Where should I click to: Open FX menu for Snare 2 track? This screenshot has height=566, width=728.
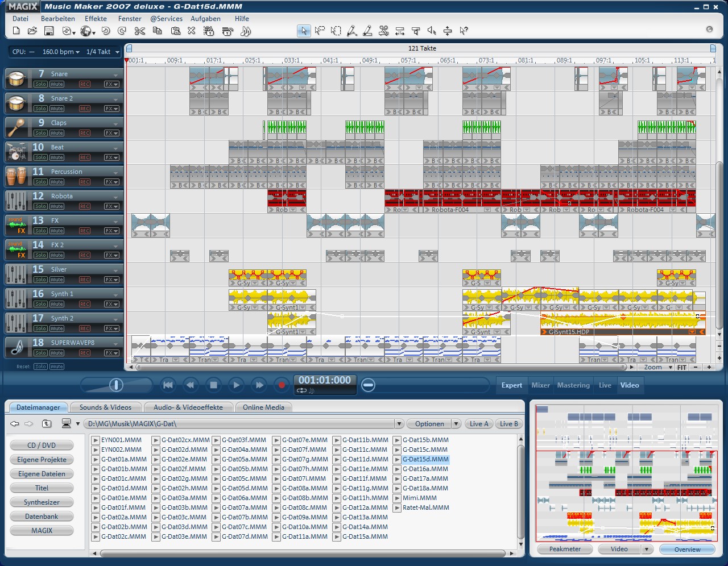pyautogui.click(x=111, y=109)
